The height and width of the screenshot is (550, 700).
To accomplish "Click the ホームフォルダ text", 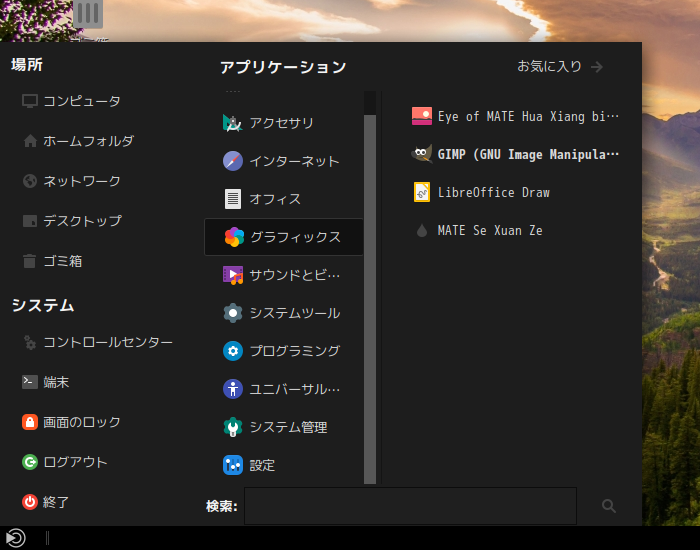I will coord(88,141).
